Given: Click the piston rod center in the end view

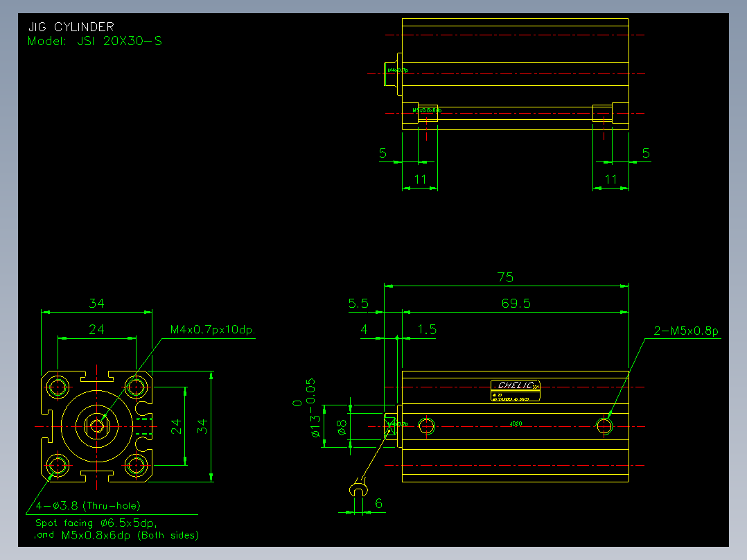Looking at the screenshot, I should pos(97,426).
